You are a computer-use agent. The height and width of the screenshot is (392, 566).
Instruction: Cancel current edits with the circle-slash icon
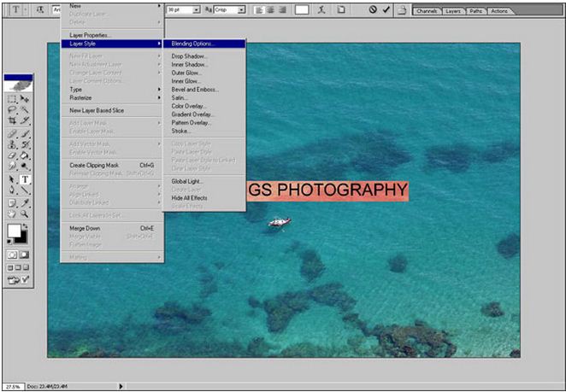click(x=372, y=9)
